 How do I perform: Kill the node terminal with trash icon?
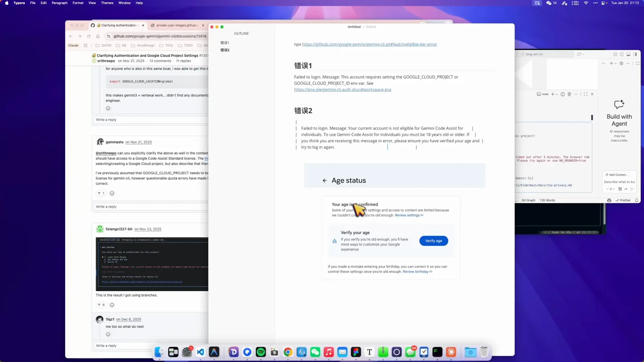pos(569,94)
